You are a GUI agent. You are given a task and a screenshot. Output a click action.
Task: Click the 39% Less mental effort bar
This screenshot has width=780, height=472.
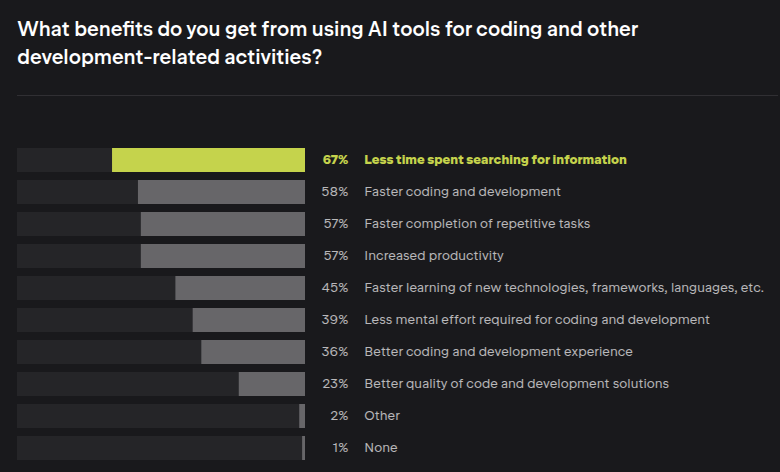tap(248, 320)
